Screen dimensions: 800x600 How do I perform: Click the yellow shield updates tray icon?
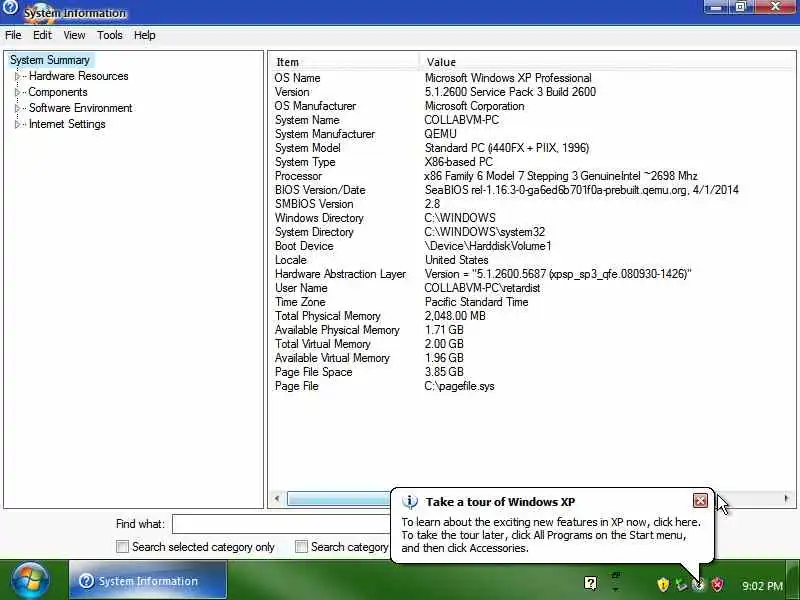pos(663,584)
